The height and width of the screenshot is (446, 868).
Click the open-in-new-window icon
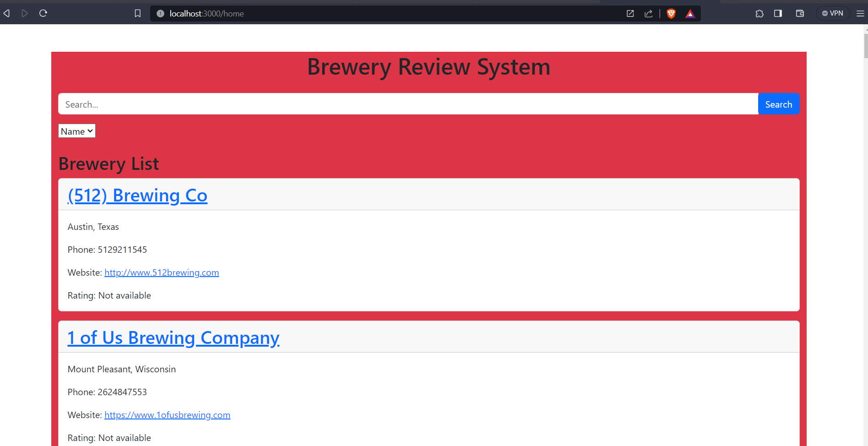pos(630,13)
